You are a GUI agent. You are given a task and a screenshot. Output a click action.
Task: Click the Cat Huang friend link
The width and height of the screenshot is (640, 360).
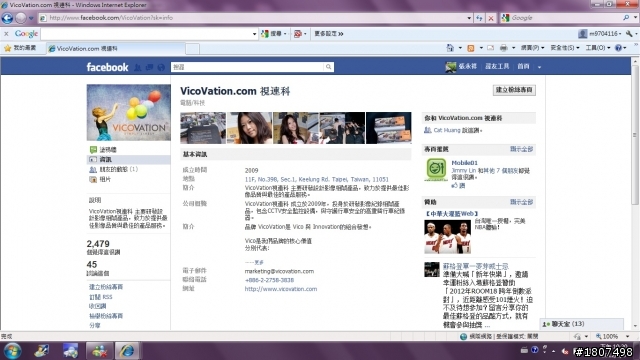click(x=447, y=130)
